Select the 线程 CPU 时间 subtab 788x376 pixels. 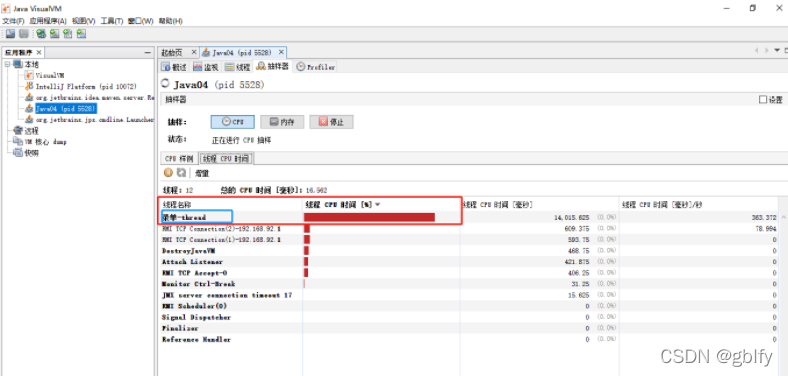226,158
